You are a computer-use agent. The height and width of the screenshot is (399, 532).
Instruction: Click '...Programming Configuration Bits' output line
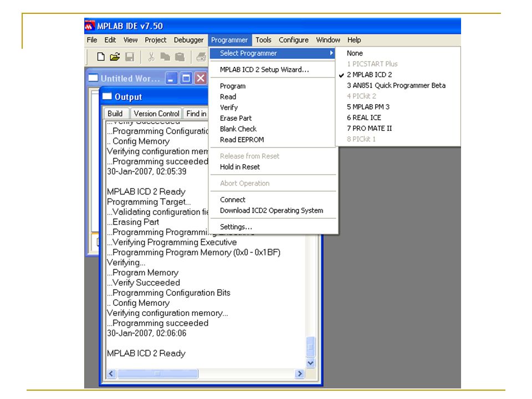pyautogui.click(x=168, y=293)
